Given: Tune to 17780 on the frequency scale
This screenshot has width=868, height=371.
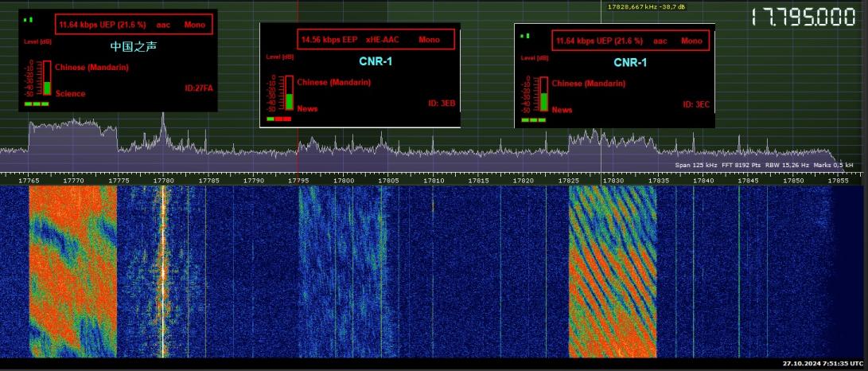Looking at the screenshot, I should [x=164, y=181].
